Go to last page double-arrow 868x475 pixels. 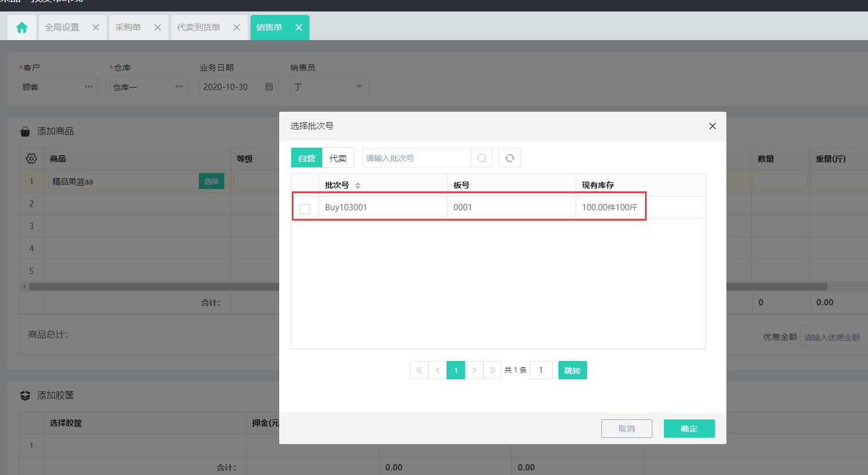[x=492, y=370]
